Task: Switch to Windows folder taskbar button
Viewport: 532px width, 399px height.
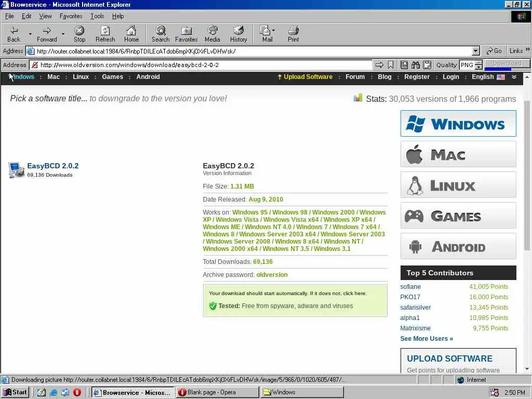Action: [302, 392]
